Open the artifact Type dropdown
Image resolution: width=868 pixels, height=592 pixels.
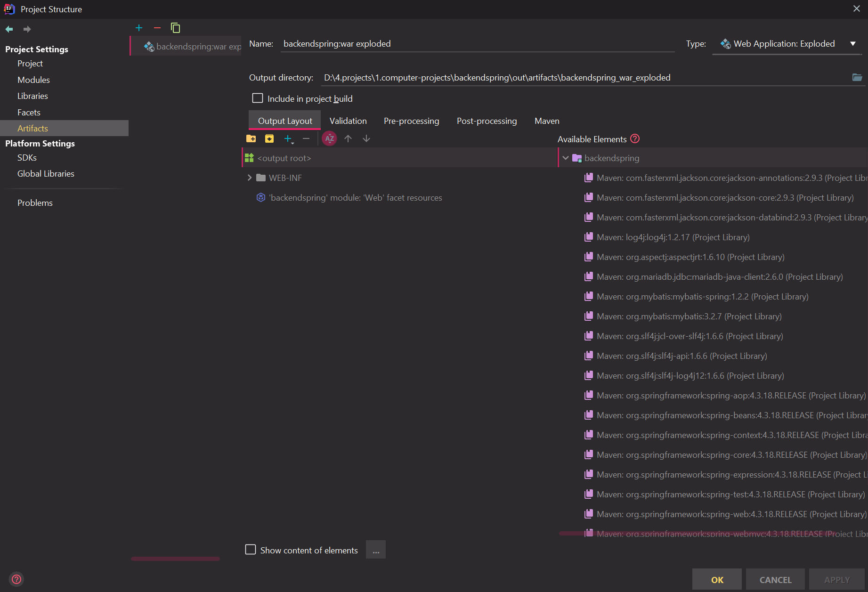[x=787, y=44]
